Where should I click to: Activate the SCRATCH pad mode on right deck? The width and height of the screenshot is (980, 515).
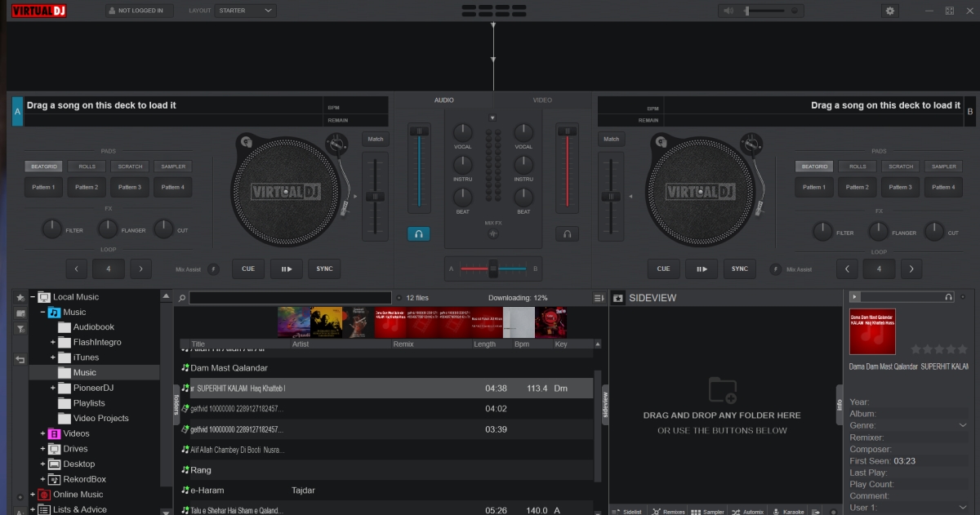click(901, 166)
